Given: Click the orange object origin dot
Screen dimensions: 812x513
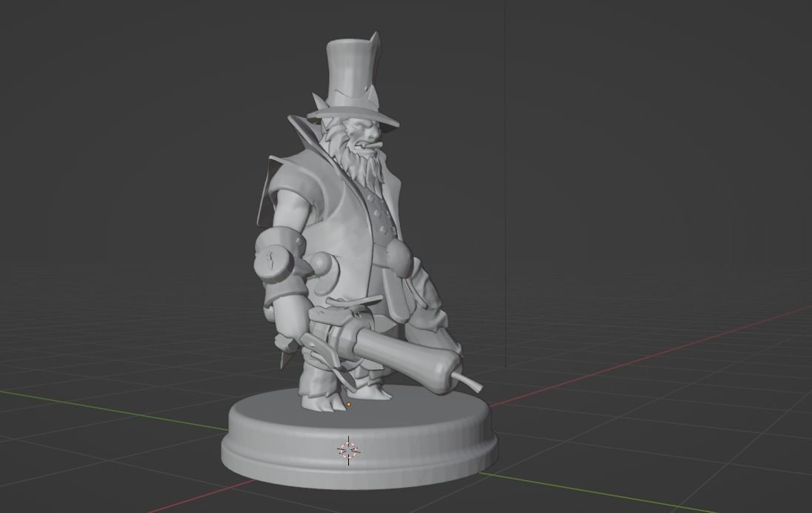Looking at the screenshot, I should click(x=348, y=404).
